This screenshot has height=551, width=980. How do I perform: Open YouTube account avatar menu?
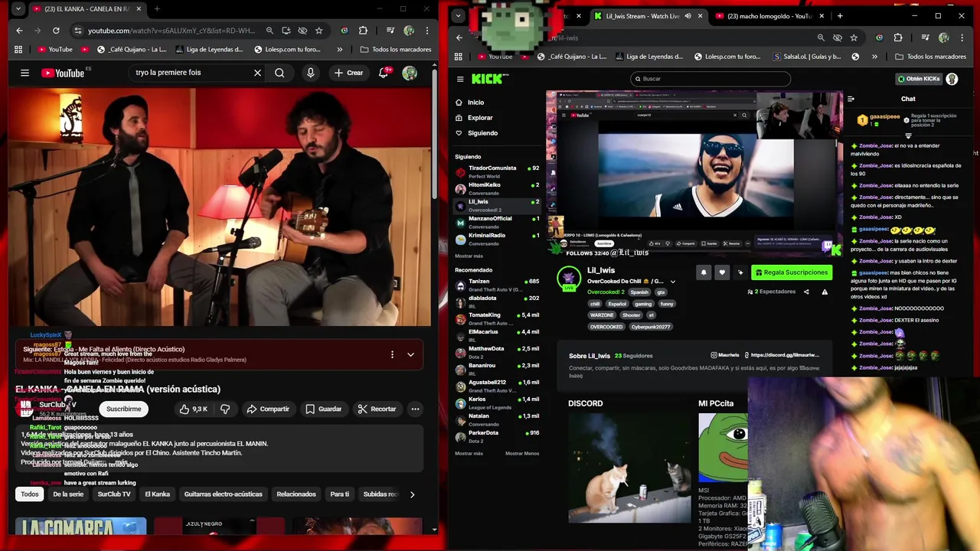(410, 73)
